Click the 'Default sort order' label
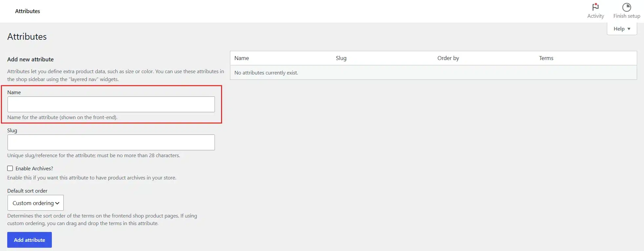 pyautogui.click(x=27, y=191)
